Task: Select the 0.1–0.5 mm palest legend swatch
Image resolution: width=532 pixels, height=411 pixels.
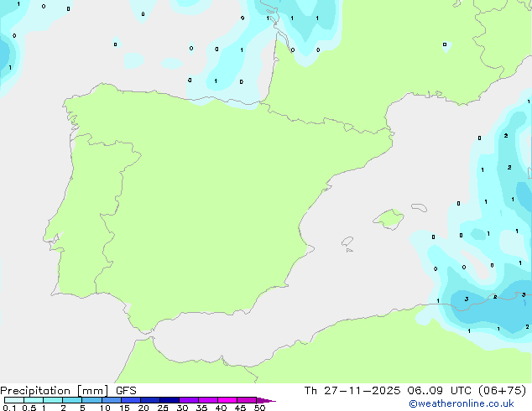Action: coord(14,400)
